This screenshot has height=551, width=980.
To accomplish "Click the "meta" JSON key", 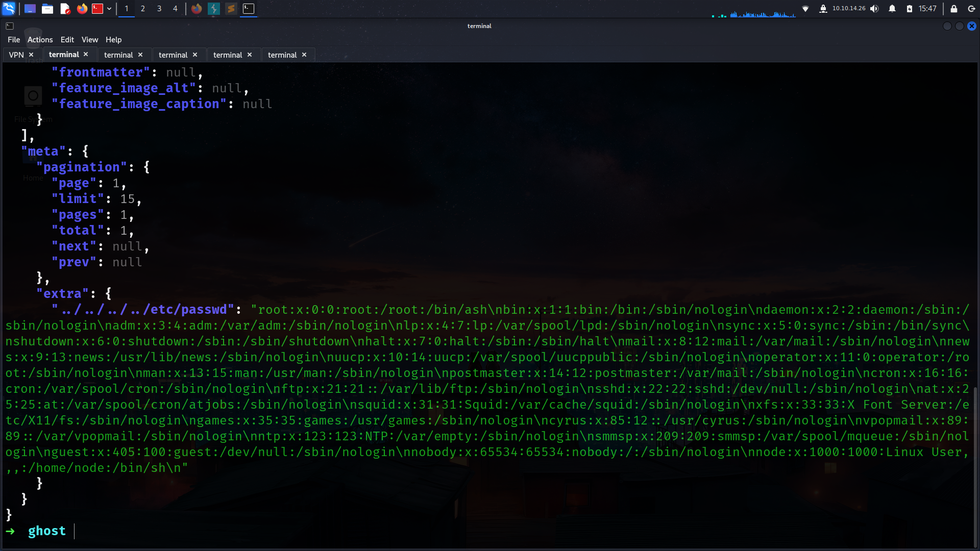I will (x=43, y=152).
